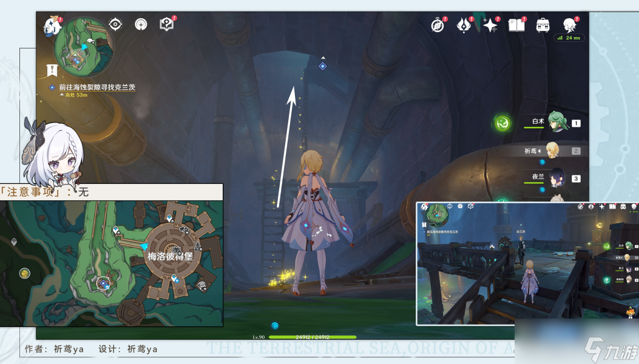Screen dimensions: 639x364
Task: Select quest text 前往海蚀裂隙寻找克兰茨
Action: point(97,87)
